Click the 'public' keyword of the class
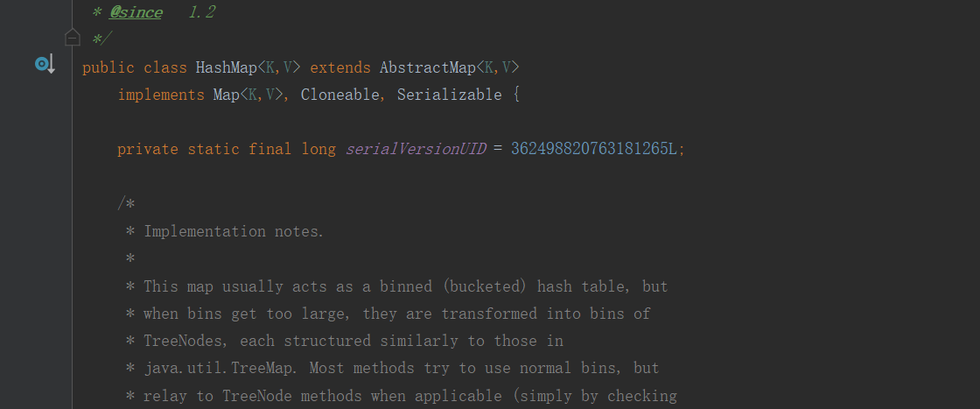 pos(108,67)
